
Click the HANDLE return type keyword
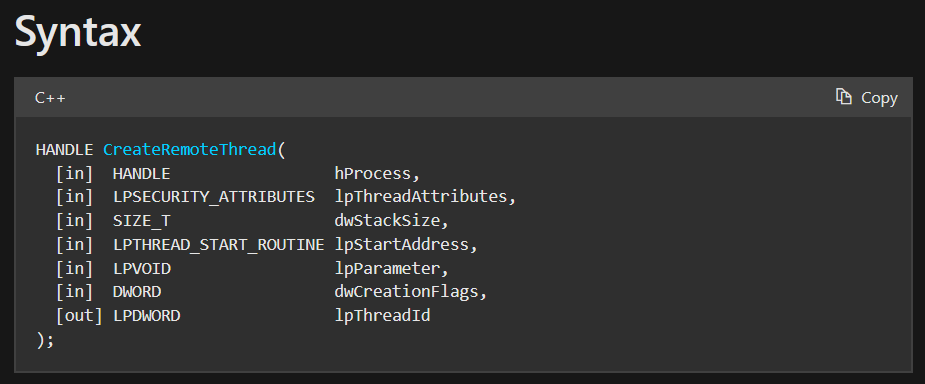pyautogui.click(x=65, y=150)
